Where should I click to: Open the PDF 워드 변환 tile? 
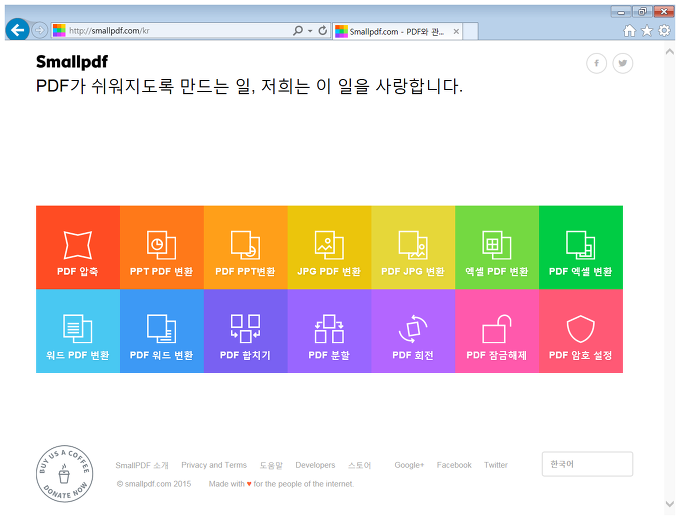[162, 331]
